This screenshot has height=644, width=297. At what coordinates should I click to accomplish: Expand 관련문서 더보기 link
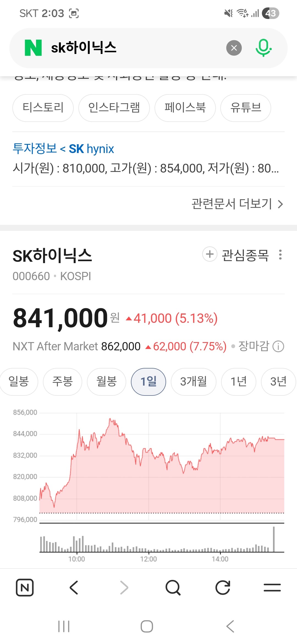click(237, 204)
